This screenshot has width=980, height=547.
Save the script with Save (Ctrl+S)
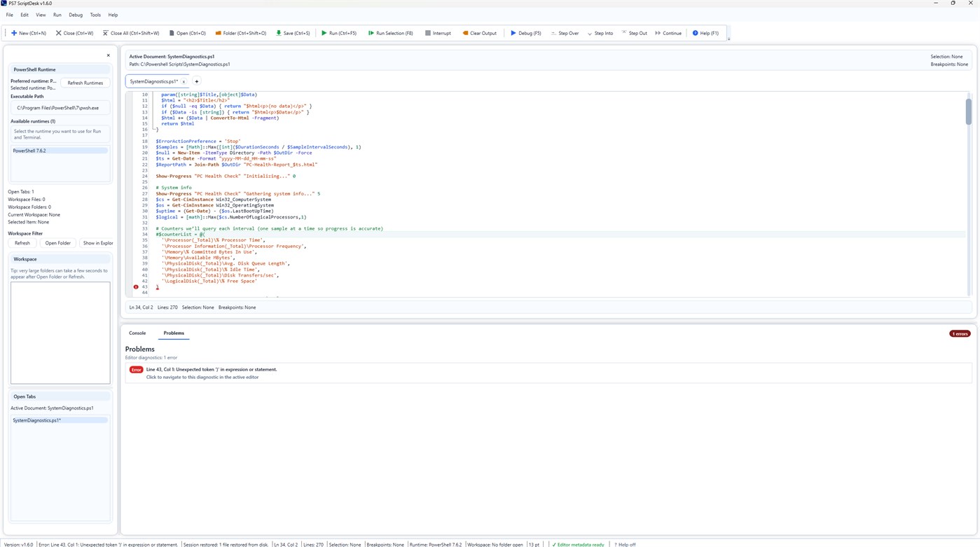293,33
